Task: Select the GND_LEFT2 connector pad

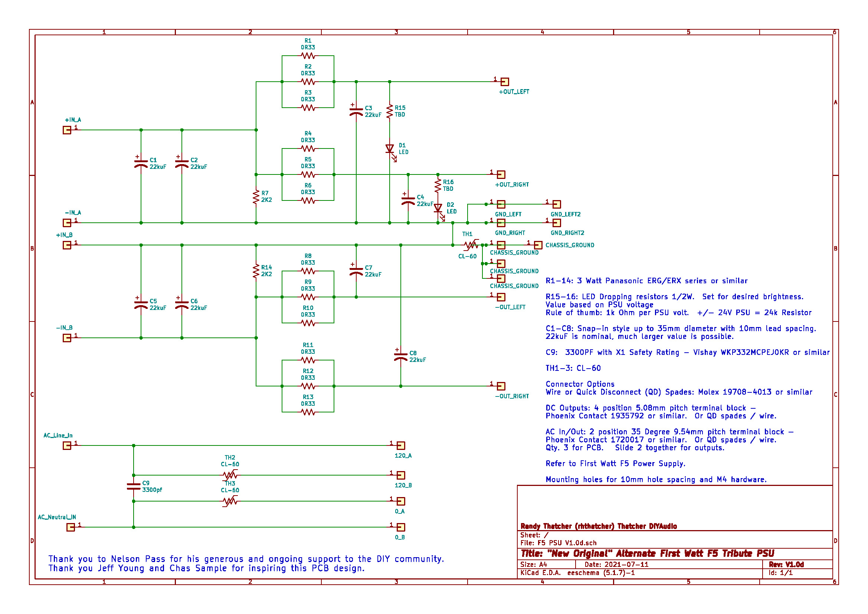Action: 557,204
